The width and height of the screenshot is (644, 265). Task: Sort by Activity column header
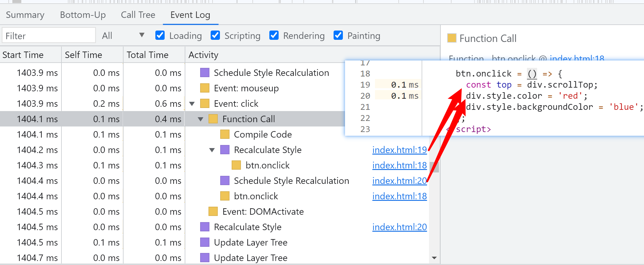coord(313,55)
